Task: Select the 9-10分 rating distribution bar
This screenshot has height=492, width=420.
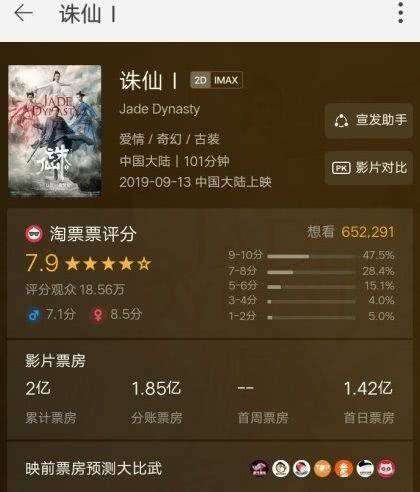Action: click(311, 256)
